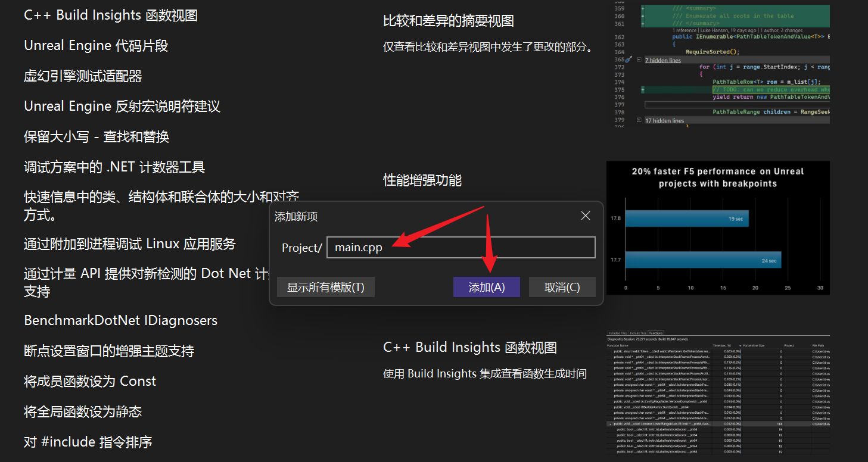868x462 pixels.
Task: Click the "1 reference" CodeLens link above IEnumerable
Action: click(x=683, y=30)
